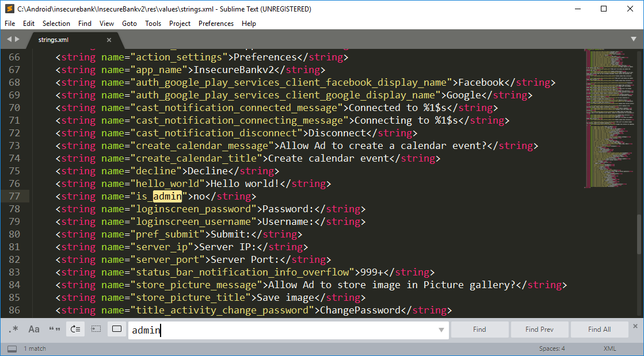Open the tab list dropdown at top right
The height and width of the screenshot is (356, 644).
click(x=633, y=39)
